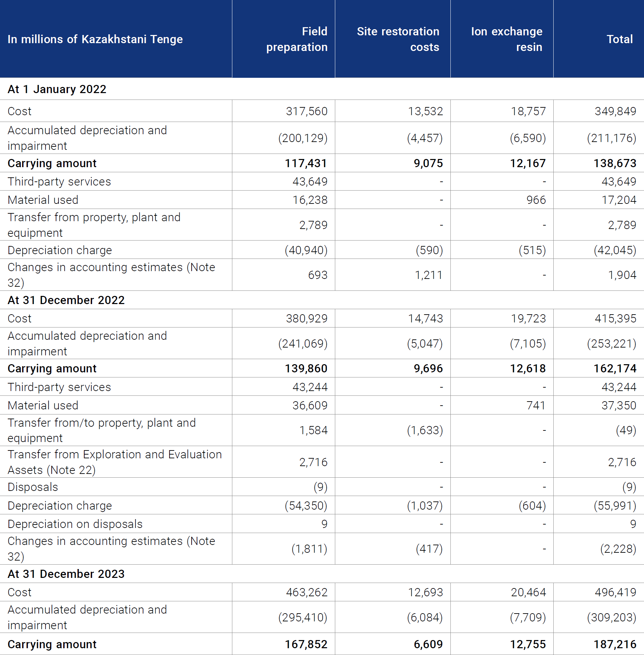Click the total 17,204
This screenshot has width=644, height=655.
click(x=619, y=200)
